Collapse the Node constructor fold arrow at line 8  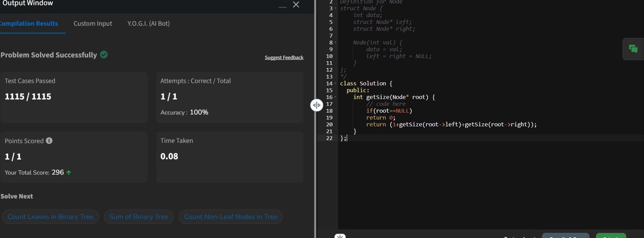[x=335, y=42]
